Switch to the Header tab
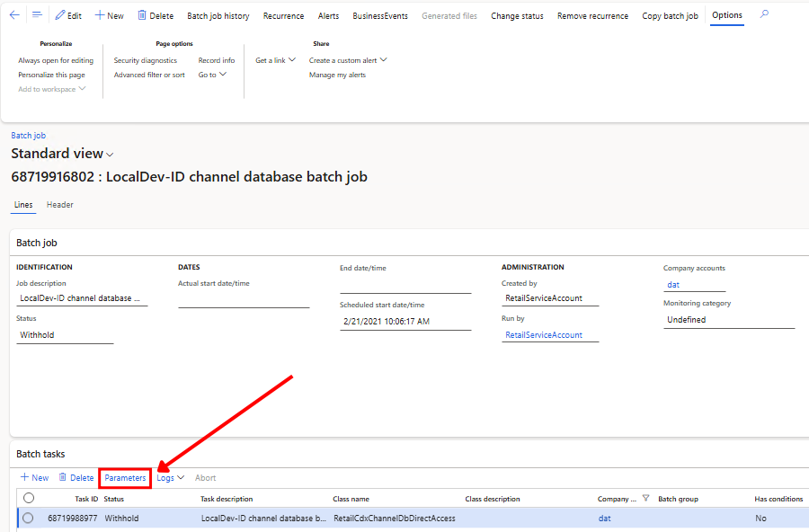This screenshot has height=532, width=809. [x=60, y=205]
